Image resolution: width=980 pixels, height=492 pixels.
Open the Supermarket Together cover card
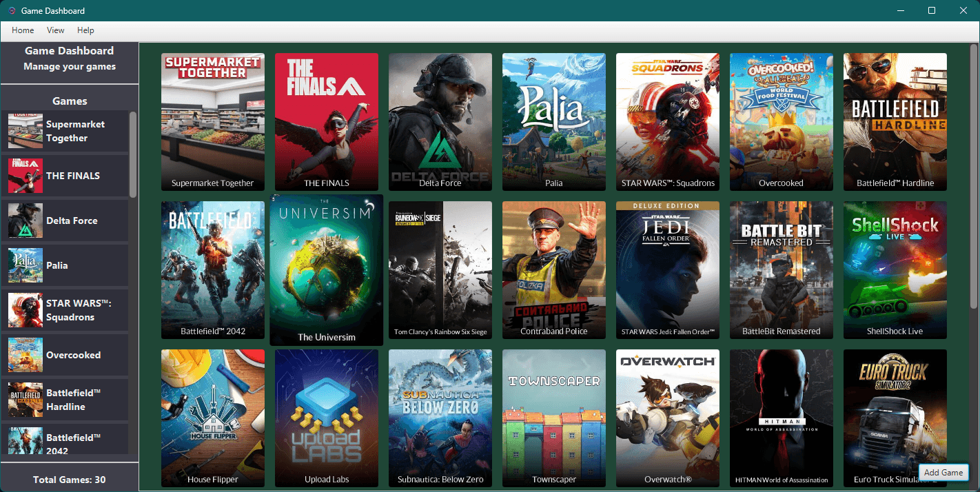click(213, 122)
